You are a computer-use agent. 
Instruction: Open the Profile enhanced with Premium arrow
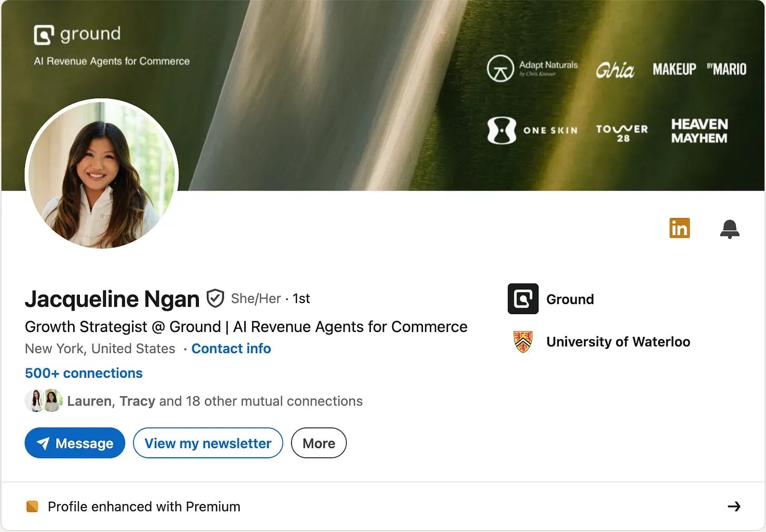click(734, 506)
